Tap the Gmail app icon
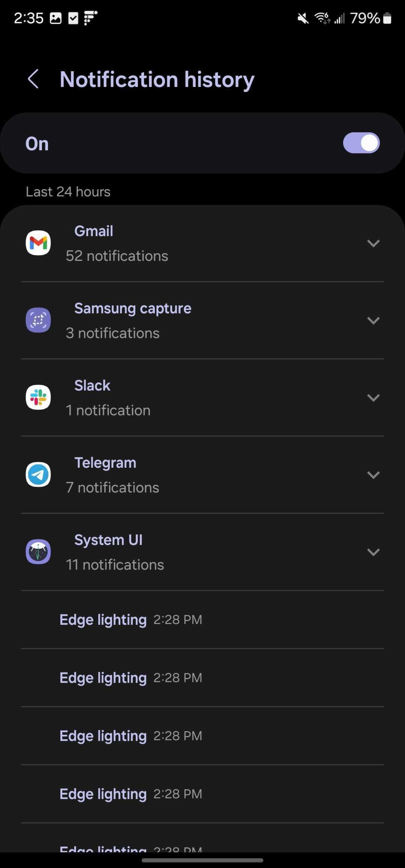Image resolution: width=405 pixels, height=868 pixels. [x=38, y=242]
